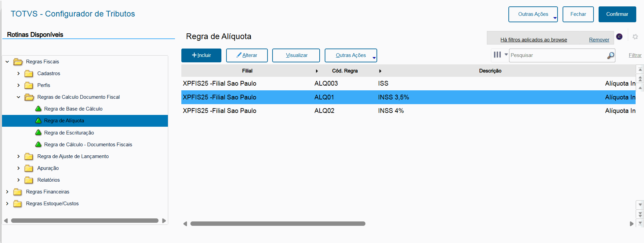Click the dark round filter indicator icon
This screenshot has height=243, width=644.
point(619,36)
